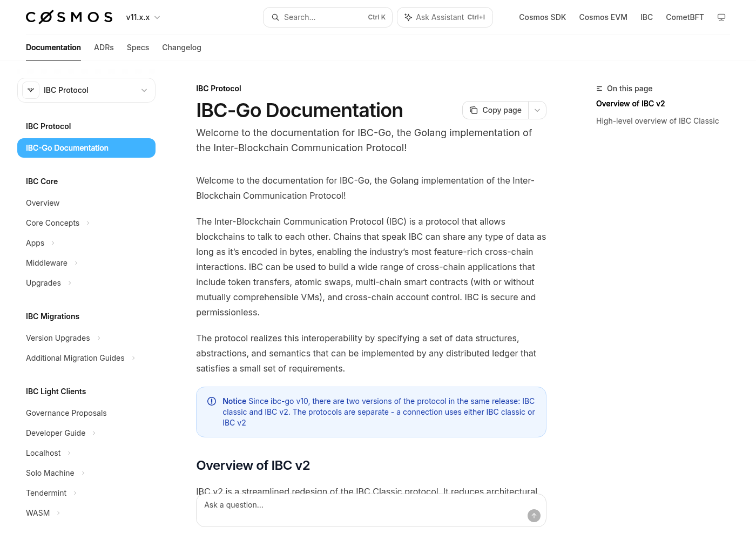Toggle the theme mode monitor icon

(x=721, y=17)
